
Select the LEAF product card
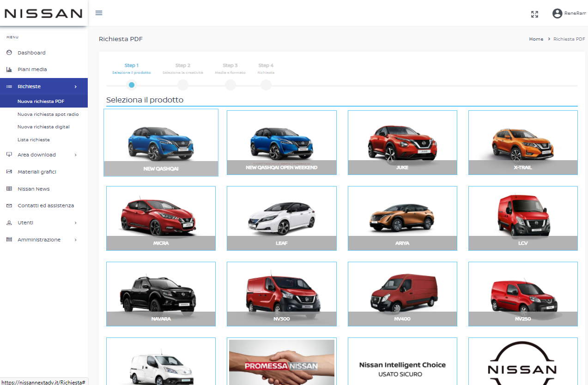[282, 218]
